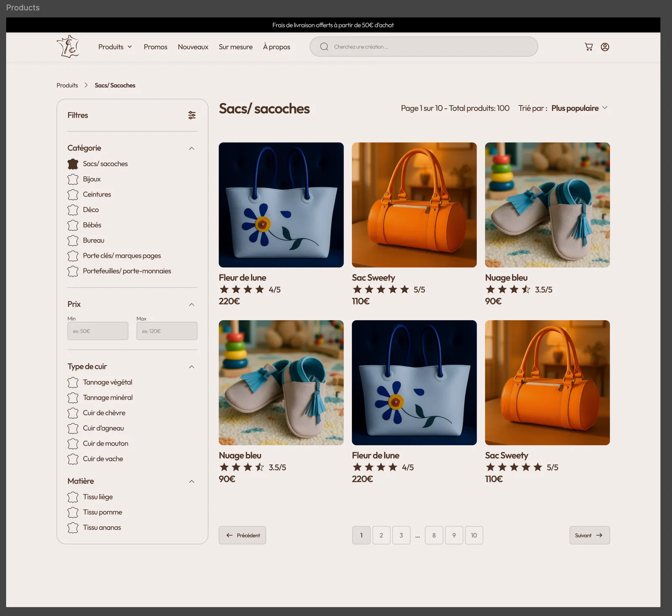672x616 pixels.
Task: Click the search magnifier icon
Action: [324, 46]
